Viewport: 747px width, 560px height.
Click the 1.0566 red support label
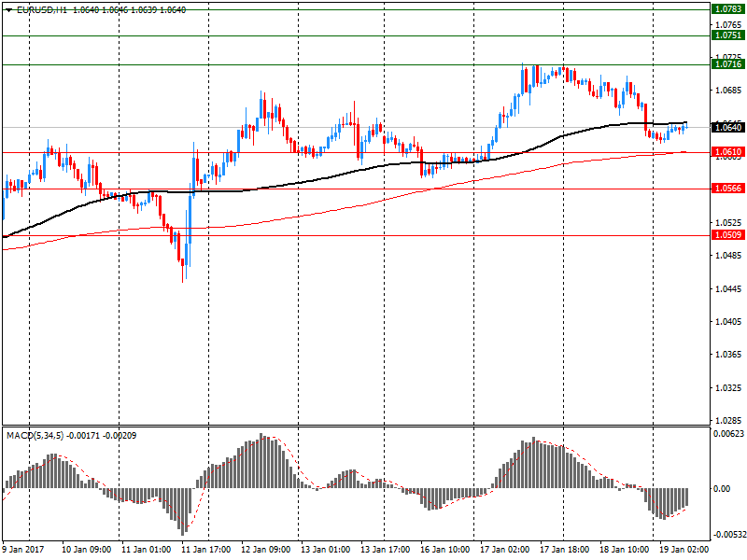point(728,189)
